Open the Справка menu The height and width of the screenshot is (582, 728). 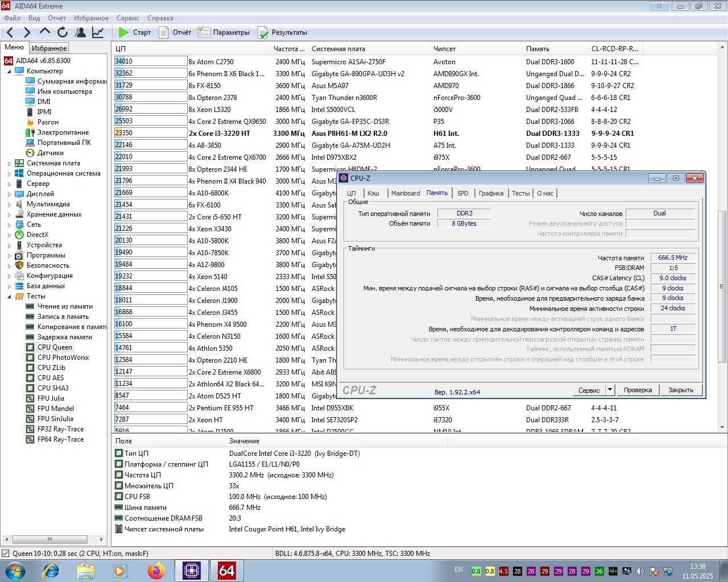click(x=160, y=18)
